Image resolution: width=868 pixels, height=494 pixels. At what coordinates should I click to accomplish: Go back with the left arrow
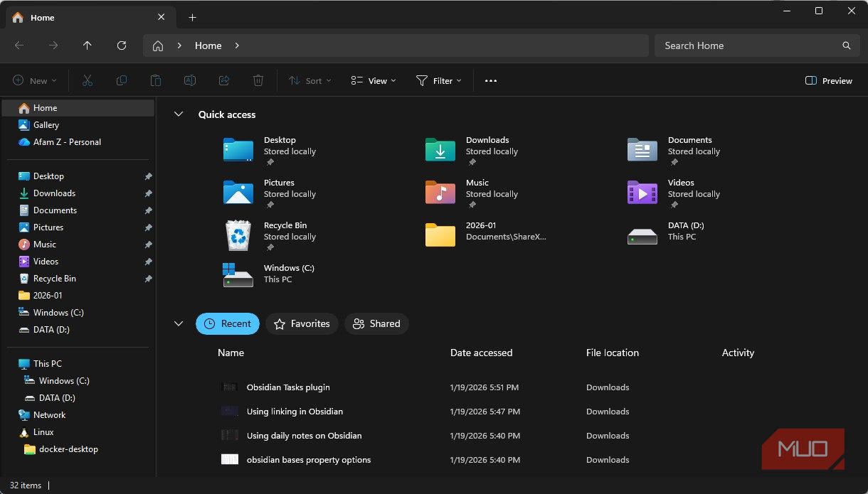[x=19, y=45]
